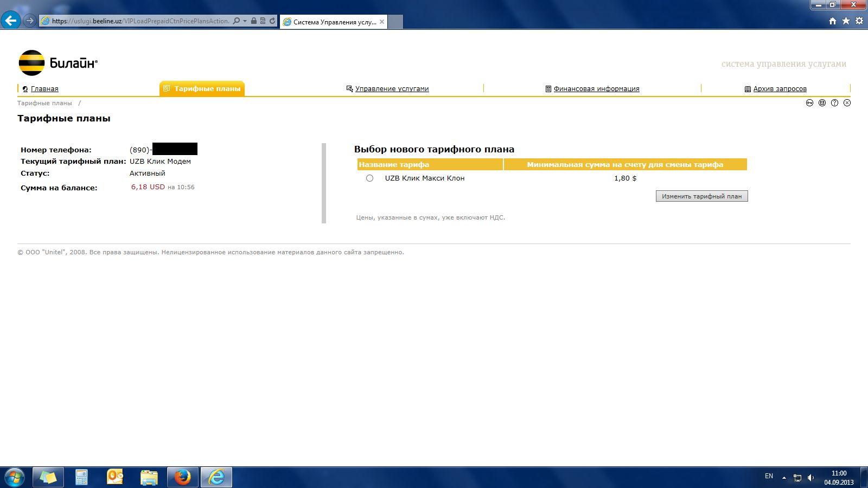Refresh the page using address bar reload icon

point(272,21)
